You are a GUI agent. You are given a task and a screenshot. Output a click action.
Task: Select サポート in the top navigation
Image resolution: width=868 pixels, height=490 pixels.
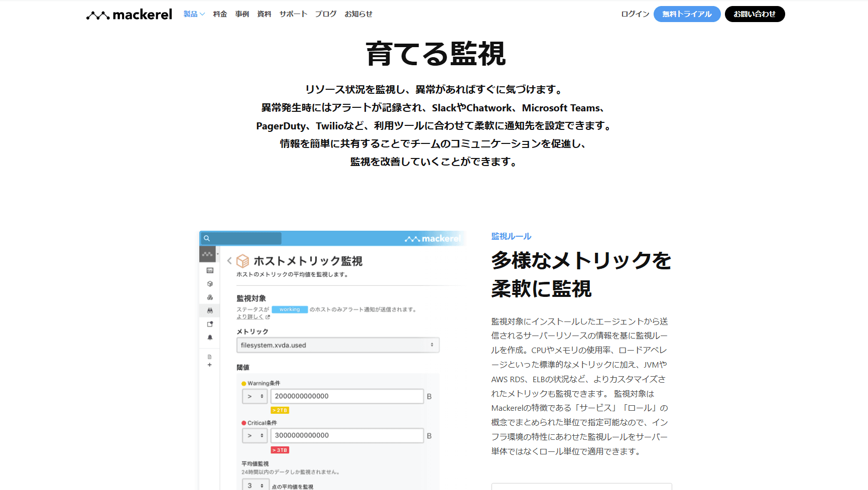(x=293, y=14)
